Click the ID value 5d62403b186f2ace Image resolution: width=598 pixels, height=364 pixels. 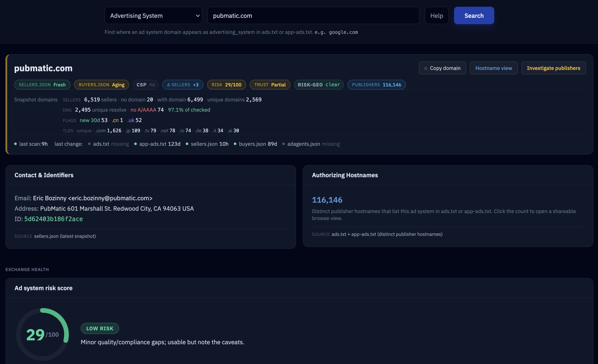tap(53, 219)
